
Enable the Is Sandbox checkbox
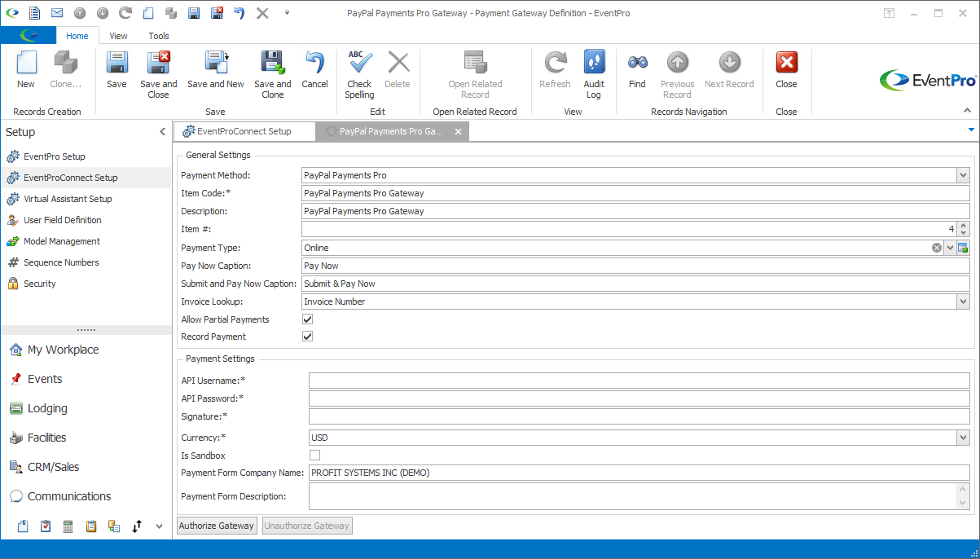pos(314,456)
